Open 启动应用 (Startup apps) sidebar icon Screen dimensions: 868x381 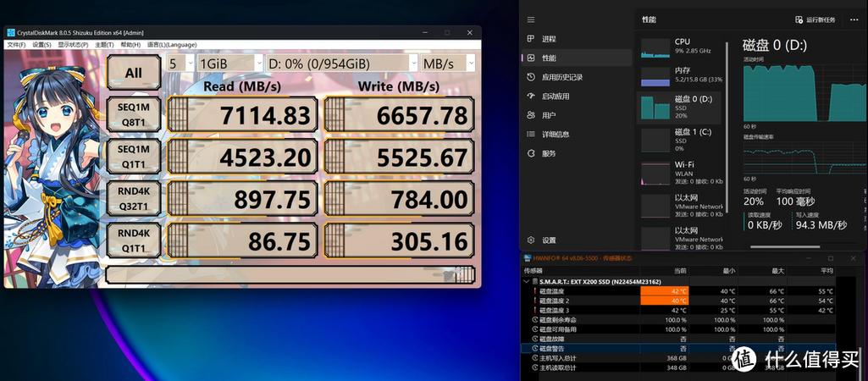[x=531, y=96]
